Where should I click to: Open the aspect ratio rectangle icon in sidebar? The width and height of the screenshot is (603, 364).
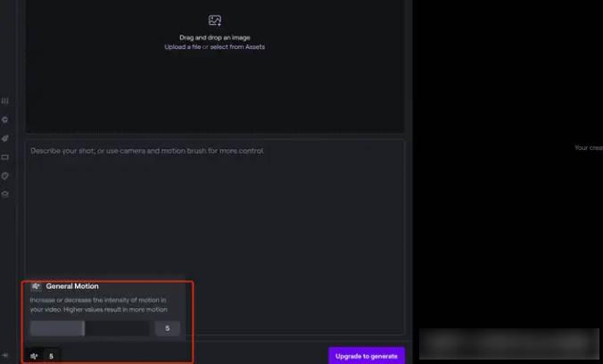tap(5, 157)
